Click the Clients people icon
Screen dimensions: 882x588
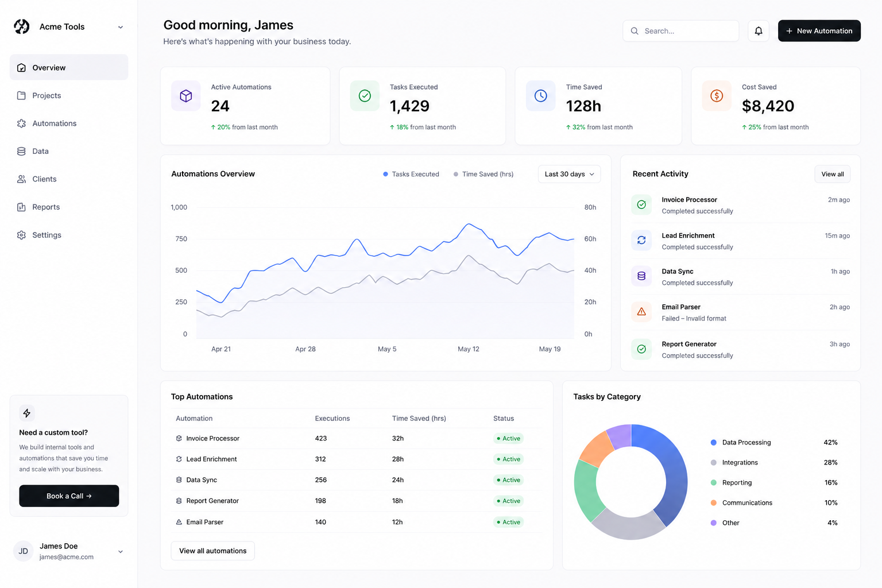[x=21, y=179]
